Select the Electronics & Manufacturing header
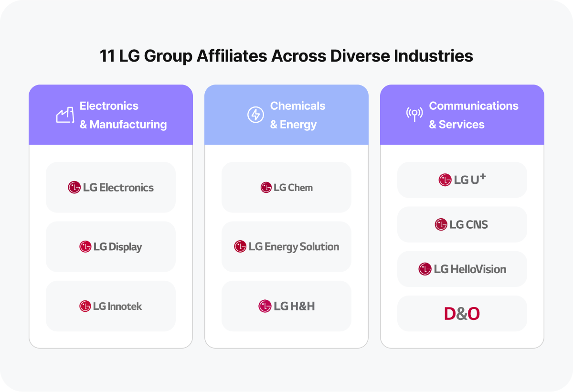The image size is (573, 392). point(110,115)
